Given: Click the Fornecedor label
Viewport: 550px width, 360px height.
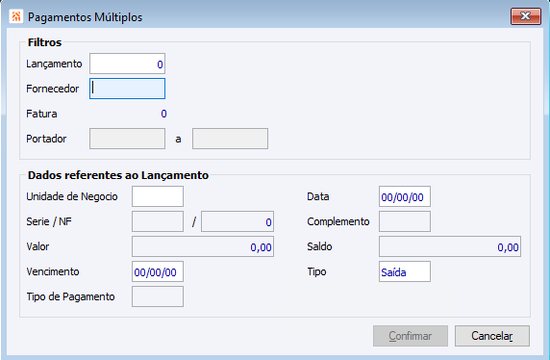Looking at the screenshot, I should tap(53, 89).
